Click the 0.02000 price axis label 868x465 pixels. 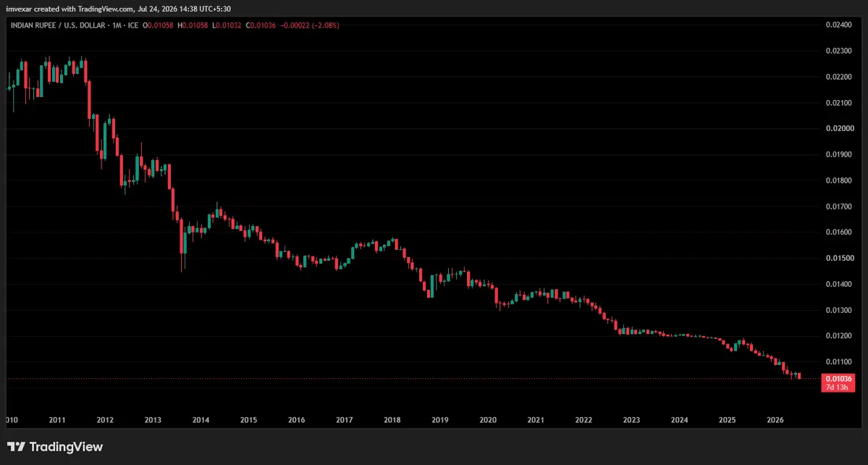(x=838, y=128)
